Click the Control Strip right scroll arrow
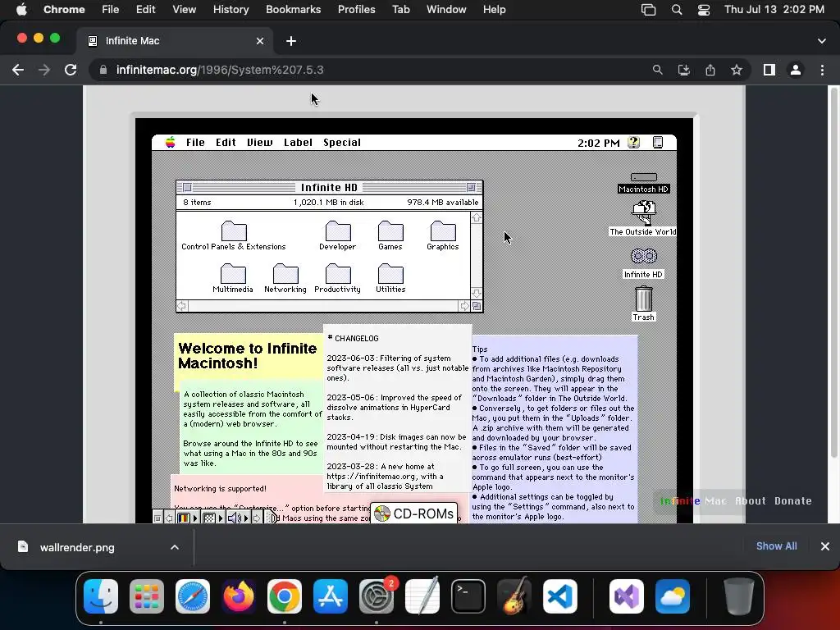Viewport: 840px width, 630px height. tap(257, 518)
